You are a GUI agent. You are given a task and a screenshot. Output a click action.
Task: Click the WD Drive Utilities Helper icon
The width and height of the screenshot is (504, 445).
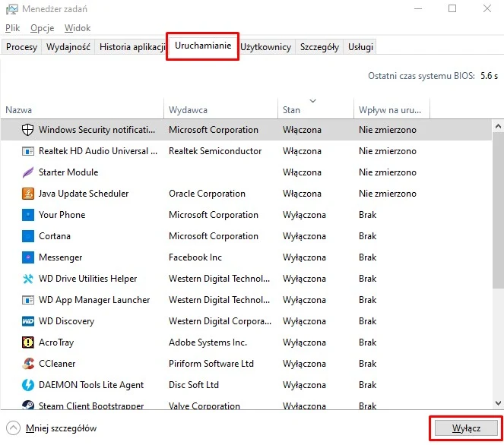[x=28, y=279]
